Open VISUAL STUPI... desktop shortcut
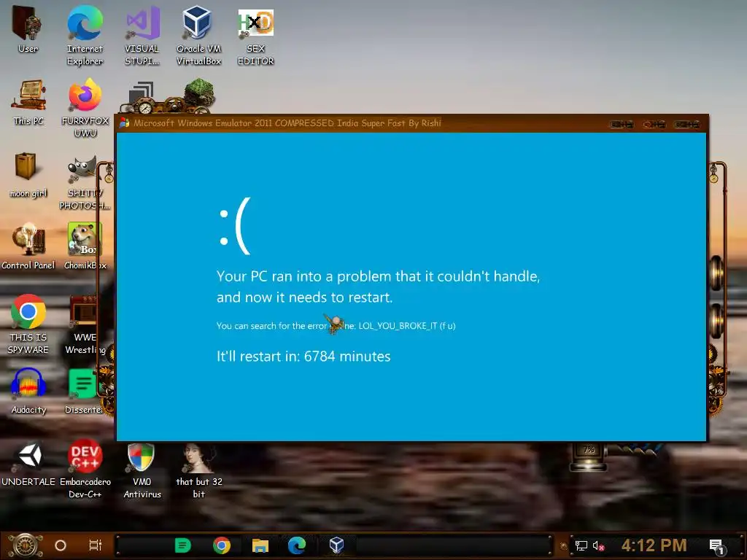The height and width of the screenshot is (560, 747). pyautogui.click(x=142, y=36)
